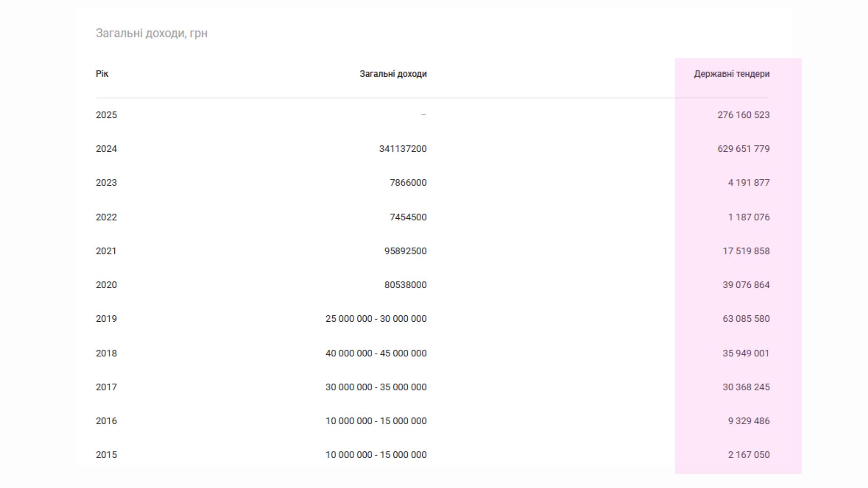Image resolution: width=868 pixels, height=488 pixels.
Task: Click the 2020 tenders value 39 076 864
Action: [746, 285]
